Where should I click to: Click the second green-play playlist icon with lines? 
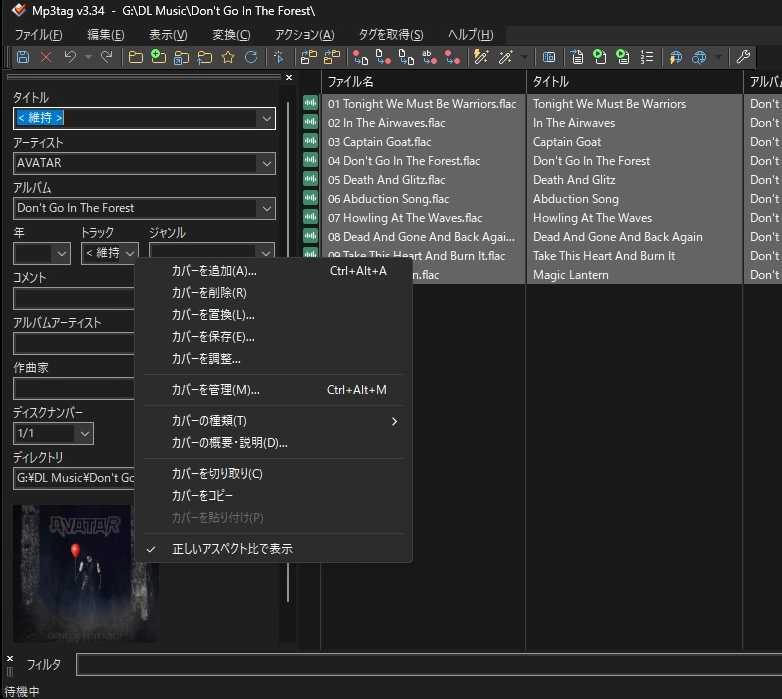pos(623,57)
